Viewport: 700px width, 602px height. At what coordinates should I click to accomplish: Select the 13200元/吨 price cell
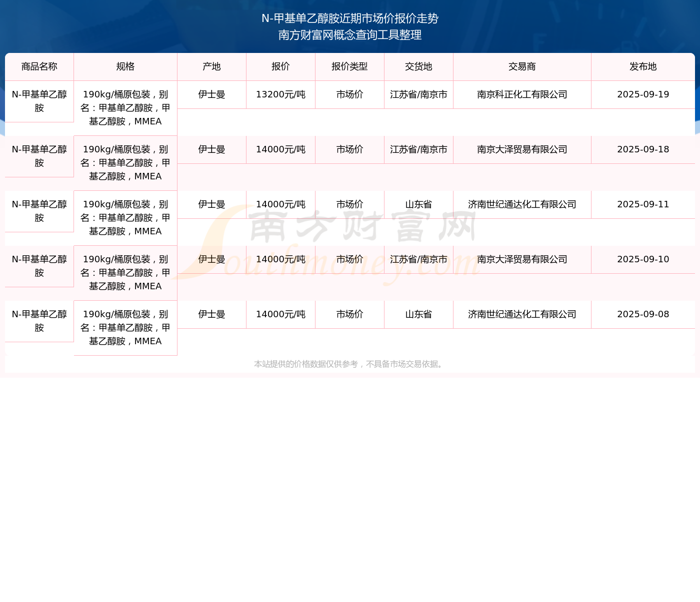point(281,94)
